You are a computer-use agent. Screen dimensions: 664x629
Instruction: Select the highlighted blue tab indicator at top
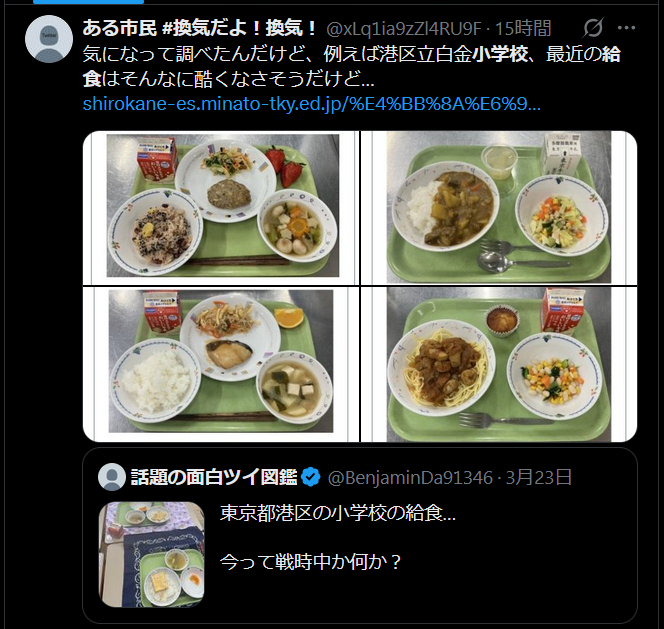pyautogui.click(x=88, y=2)
